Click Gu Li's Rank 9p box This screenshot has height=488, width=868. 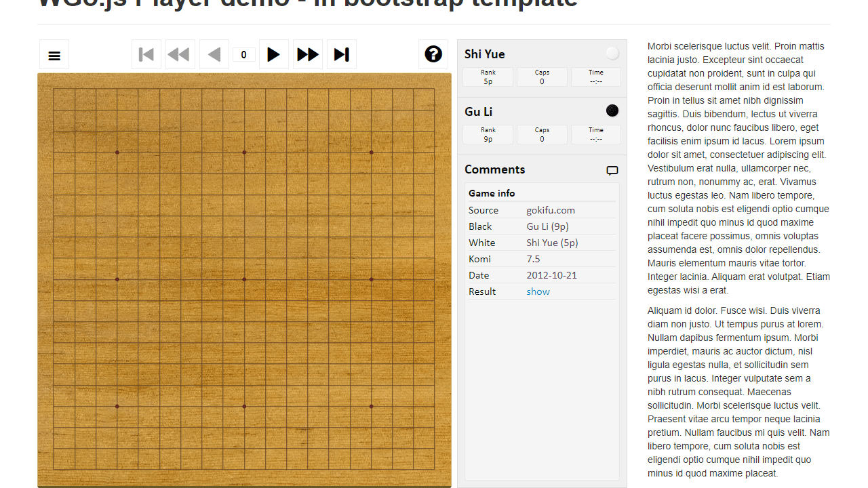coord(488,134)
